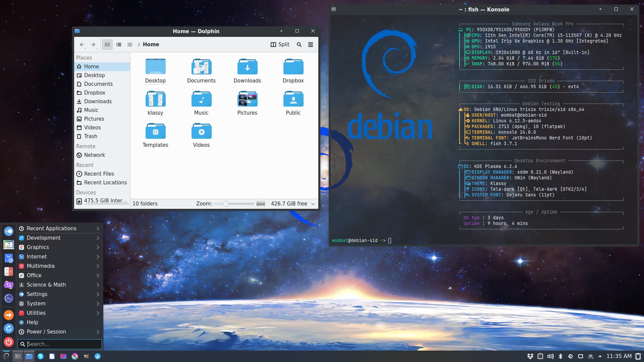The height and width of the screenshot is (362, 644).
Task: Open System menu category
Action: [x=59, y=304]
